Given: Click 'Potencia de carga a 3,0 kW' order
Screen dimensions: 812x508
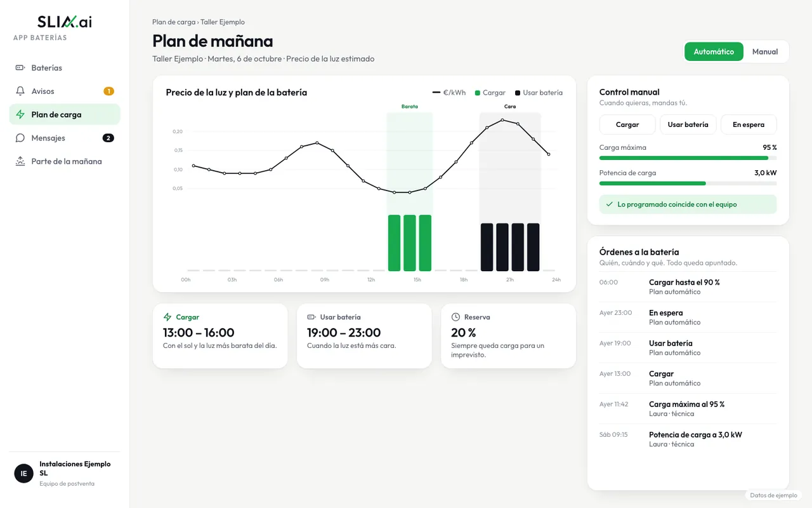Looking at the screenshot, I should pyautogui.click(x=688, y=439).
